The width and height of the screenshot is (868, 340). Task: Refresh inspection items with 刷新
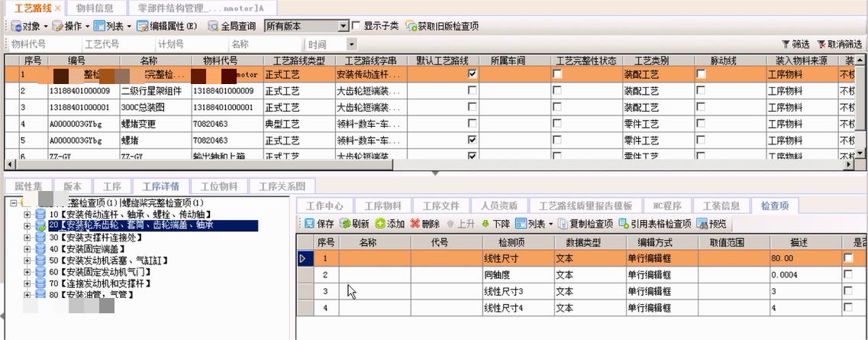(x=354, y=224)
